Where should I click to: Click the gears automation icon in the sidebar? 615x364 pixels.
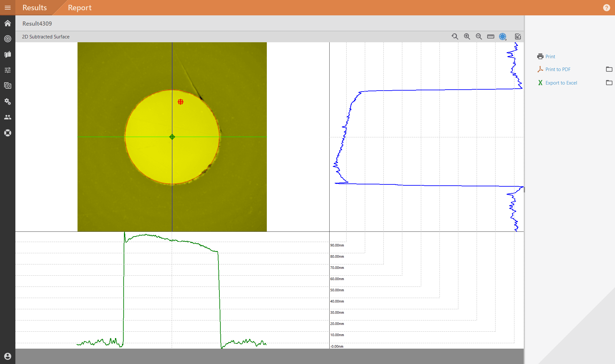pos(8,101)
